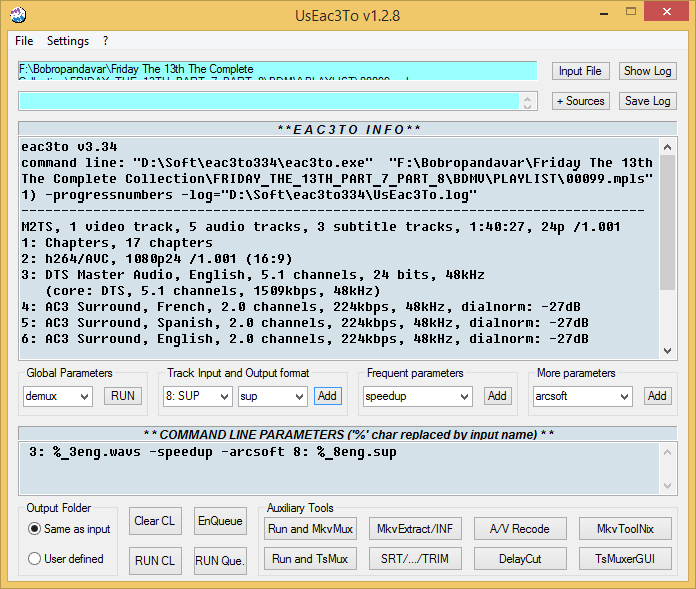Screen dimensions: 696x589
Task: Click the '4: AC3 Surround, French' line
Action: coord(301,307)
